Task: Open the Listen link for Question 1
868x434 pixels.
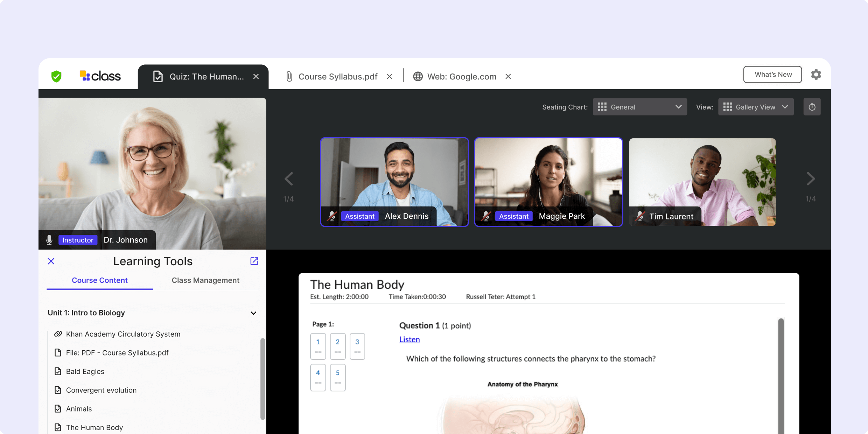Action: (409, 339)
